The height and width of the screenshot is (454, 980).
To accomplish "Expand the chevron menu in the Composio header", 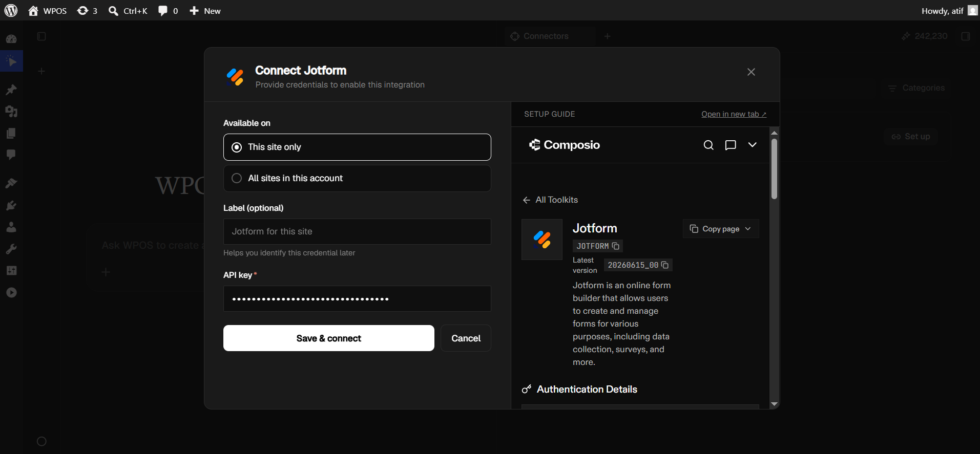I will (x=752, y=145).
